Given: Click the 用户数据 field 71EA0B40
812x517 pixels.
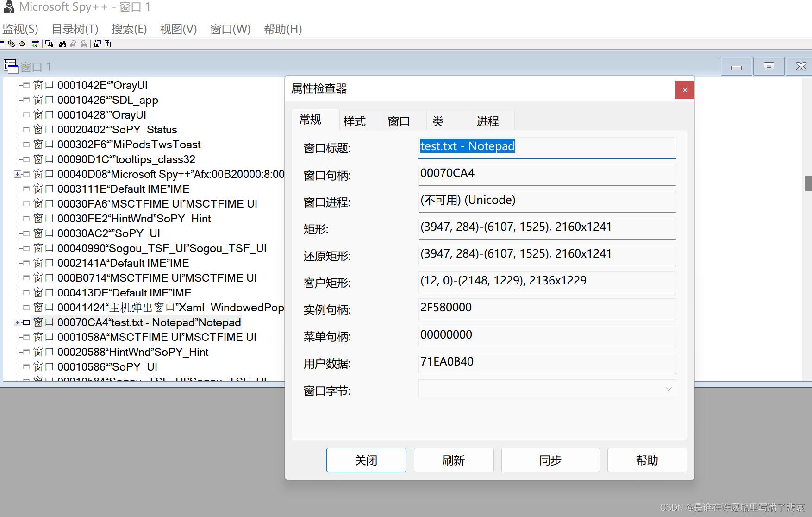Looking at the screenshot, I should 547,363.
